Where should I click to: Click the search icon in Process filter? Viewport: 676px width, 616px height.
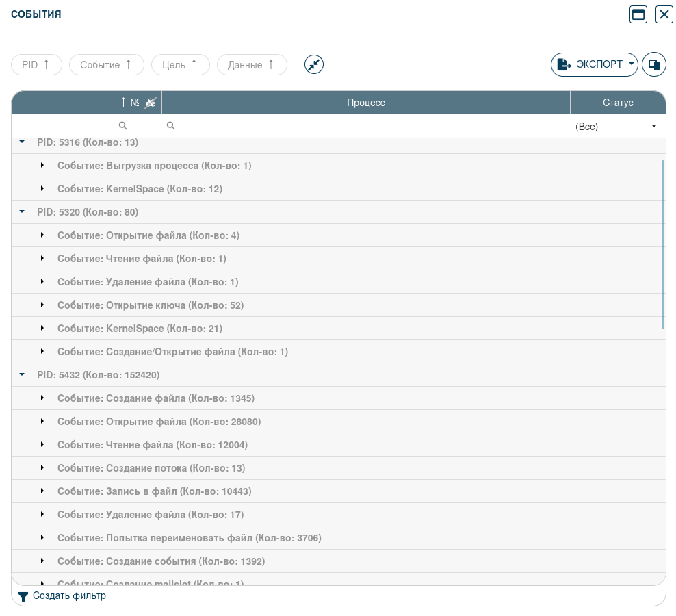click(x=171, y=126)
